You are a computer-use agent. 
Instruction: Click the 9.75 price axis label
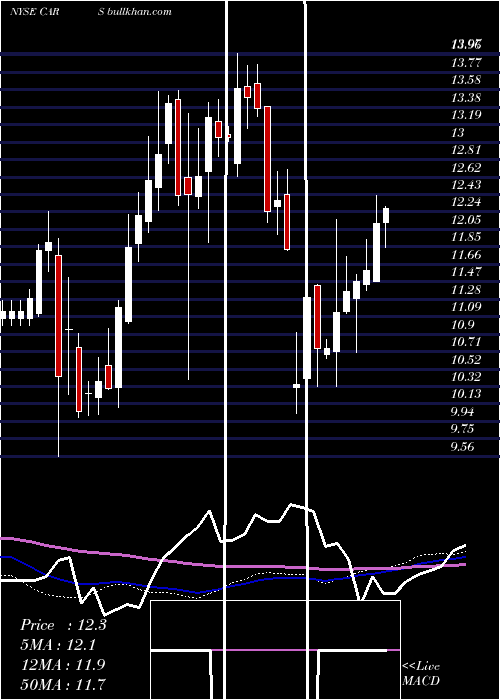(x=462, y=429)
